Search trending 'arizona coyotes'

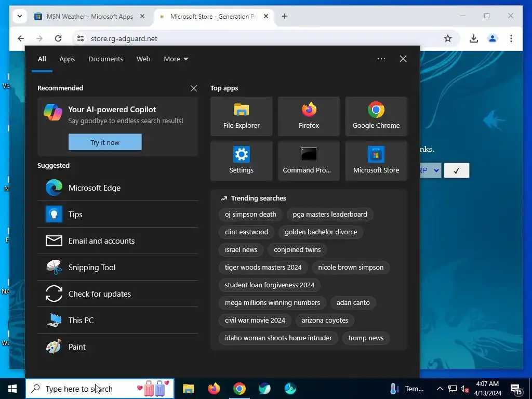tap(325, 320)
